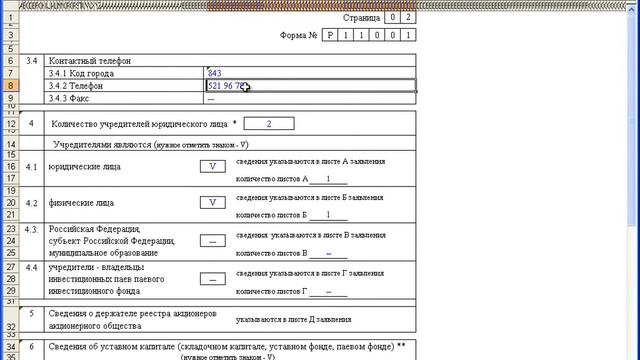
Task: Select the row 34 header
Action: pos(10,347)
